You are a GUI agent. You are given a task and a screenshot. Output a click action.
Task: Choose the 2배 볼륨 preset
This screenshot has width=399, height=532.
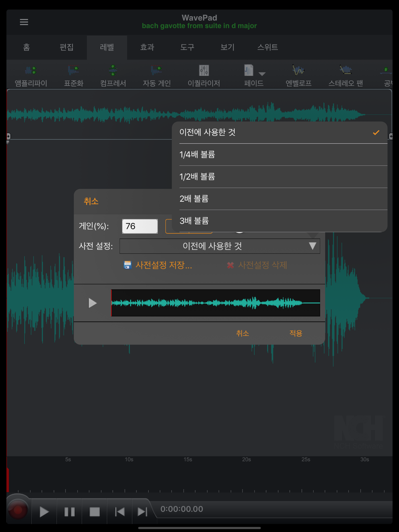[280, 199]
